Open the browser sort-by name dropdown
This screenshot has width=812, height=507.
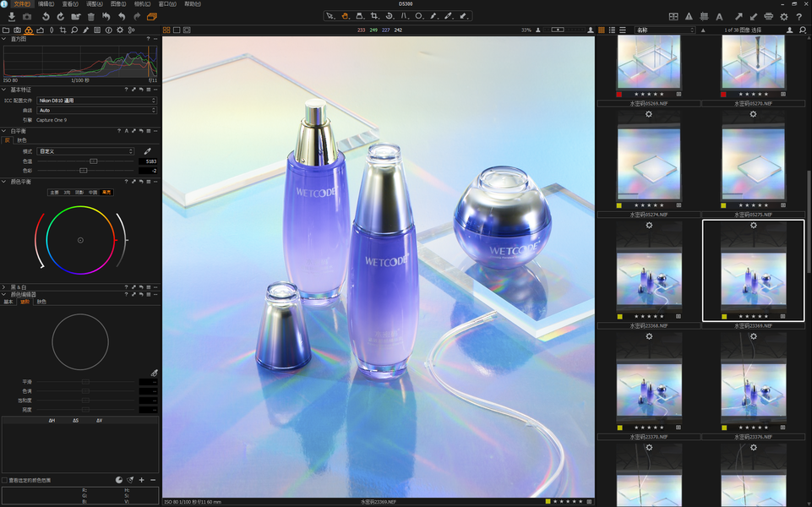tap(665, 30)
